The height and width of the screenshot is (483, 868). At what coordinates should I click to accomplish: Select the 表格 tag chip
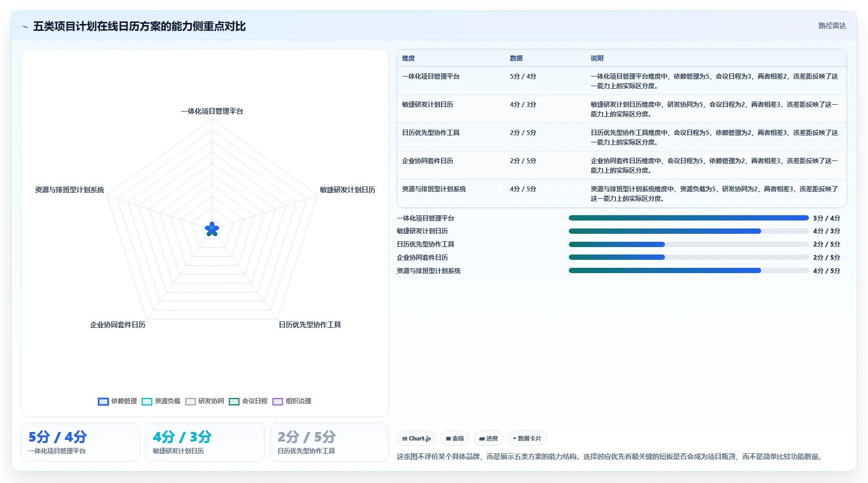454,438
